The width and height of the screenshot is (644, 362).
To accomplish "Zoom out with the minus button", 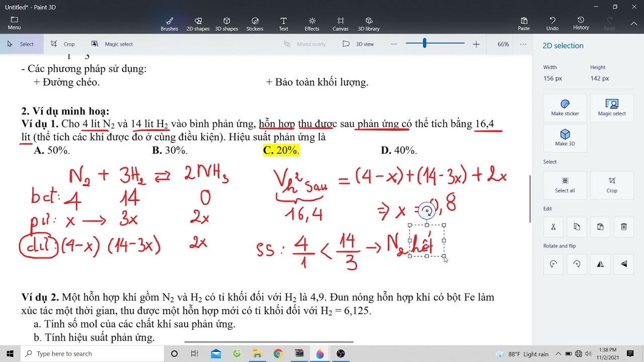I will point(394,44).
